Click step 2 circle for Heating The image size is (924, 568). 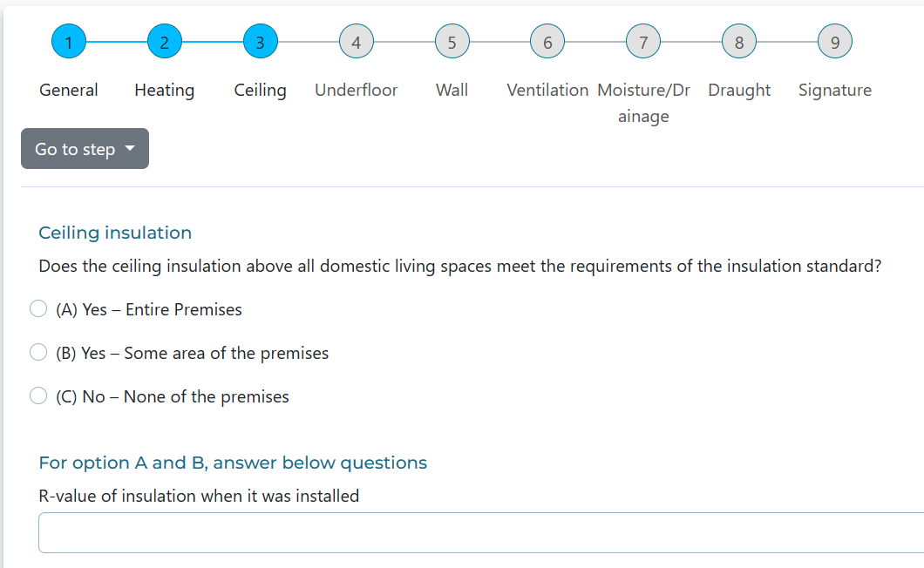tap(165, 41)
